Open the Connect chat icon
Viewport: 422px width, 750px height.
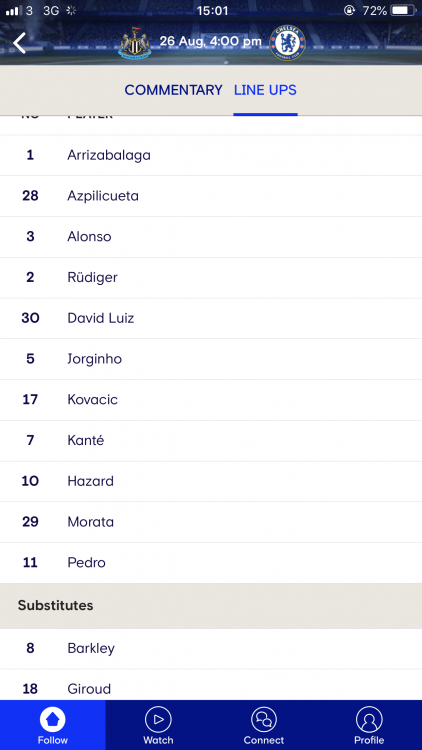coord(264,719)
